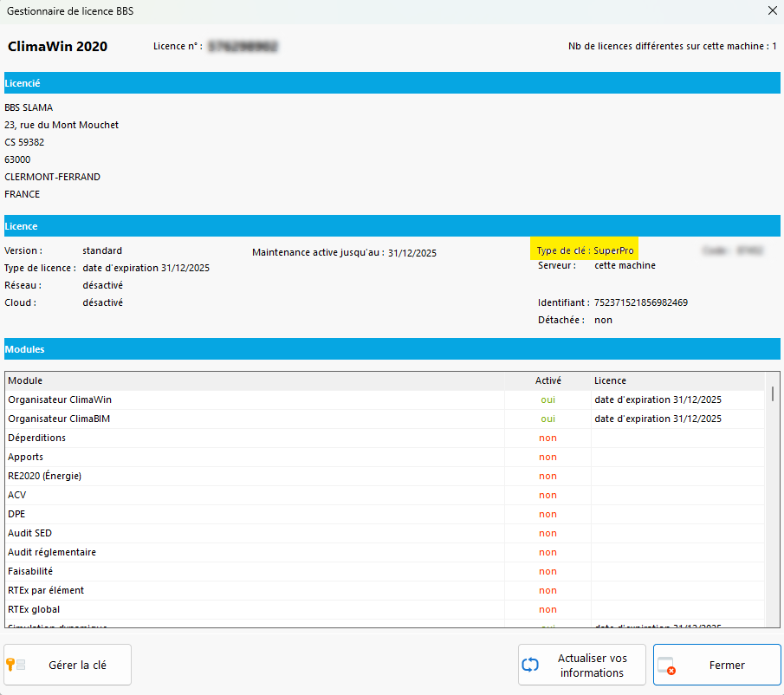Image resolution: width=784 pixels, height=695 pixels.
Task: Click the refresh arrows icon beside Actualiser
Action: coord(530,665)
